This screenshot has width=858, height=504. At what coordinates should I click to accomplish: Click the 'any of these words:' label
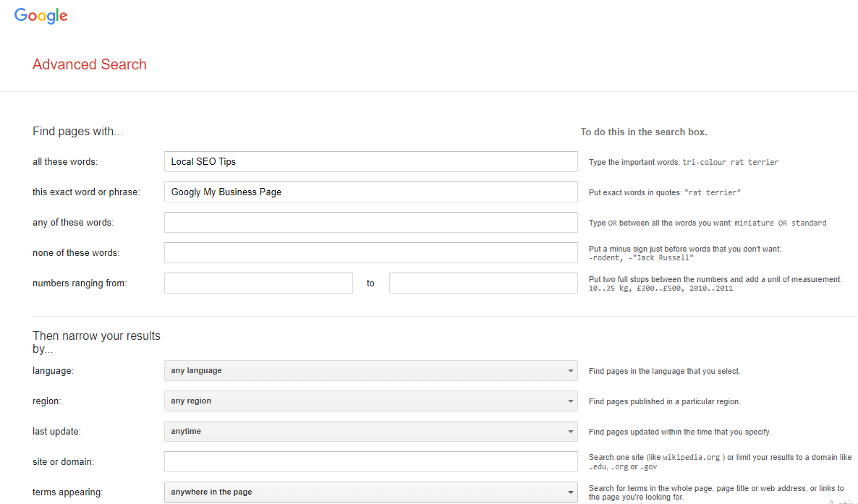(73, 223)
